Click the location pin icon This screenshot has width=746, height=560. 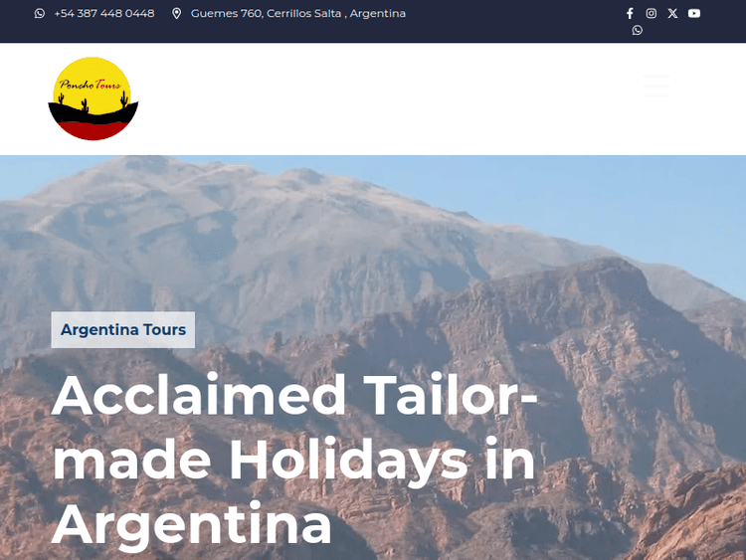tap(176, 13)
